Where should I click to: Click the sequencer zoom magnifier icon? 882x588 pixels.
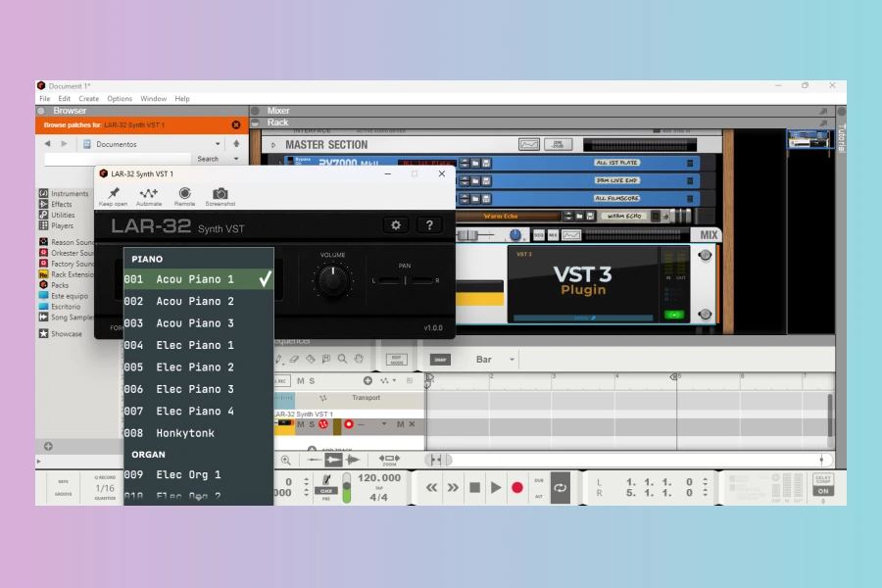point(286,461)
